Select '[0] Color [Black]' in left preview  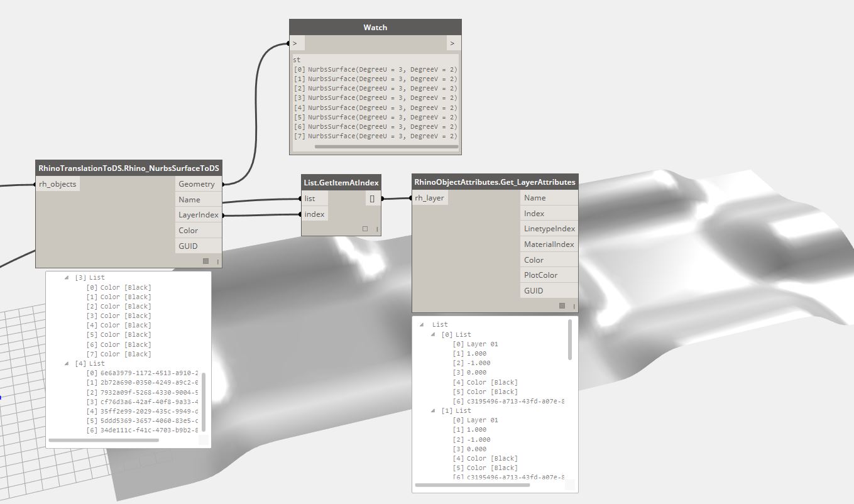coord(119,287)
